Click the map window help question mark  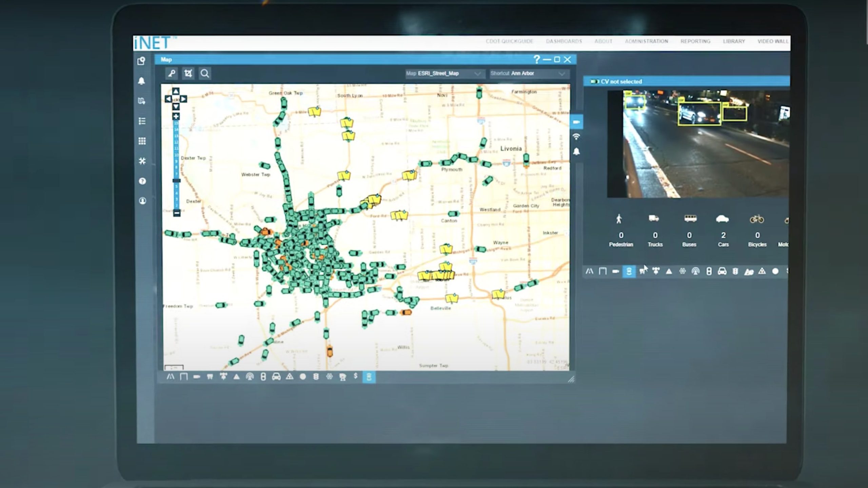coord(536,60)
